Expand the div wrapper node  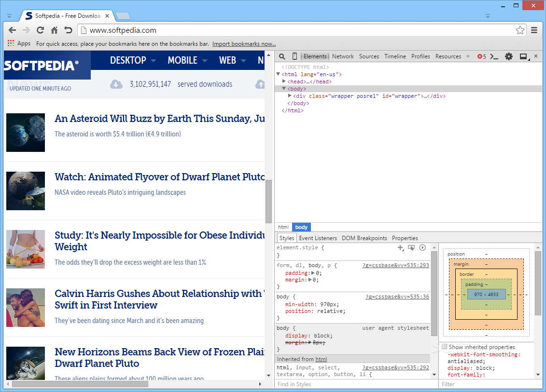(290, 95)
